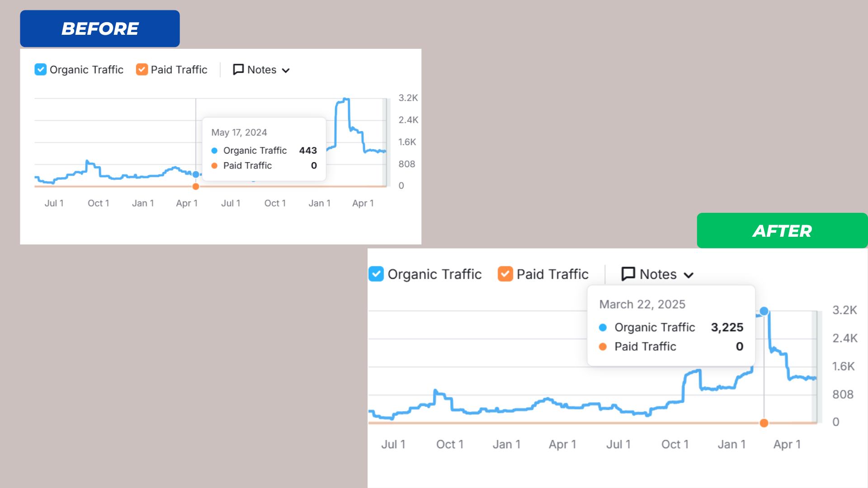Toggle Paid Traffic checkbox in After chart

tap(505, 274)
